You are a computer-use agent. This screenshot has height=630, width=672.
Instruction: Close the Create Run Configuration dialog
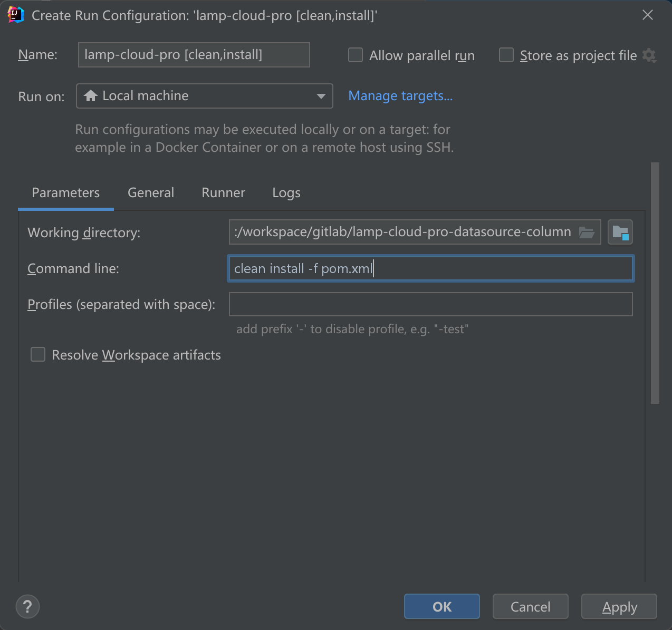click(648, 15)
